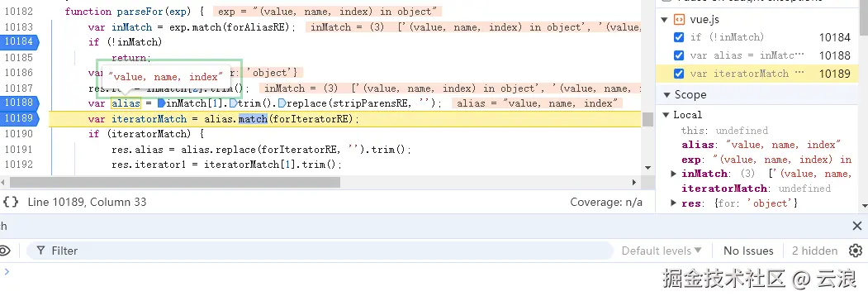Uncheck breakpoint 'if (!inMatch)' at 10184
868x301 pixels.
click(x=679, y=37)
